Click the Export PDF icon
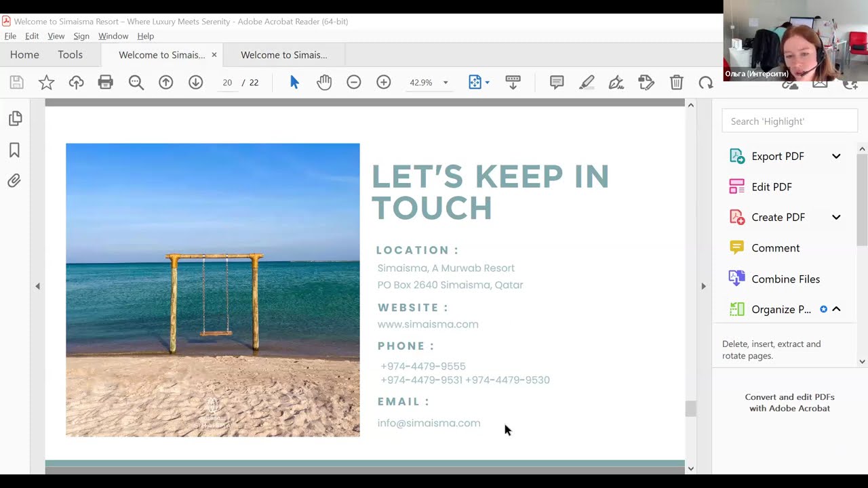Image resolution: width=868 pixels, height=488 pixels. [736, 156]
